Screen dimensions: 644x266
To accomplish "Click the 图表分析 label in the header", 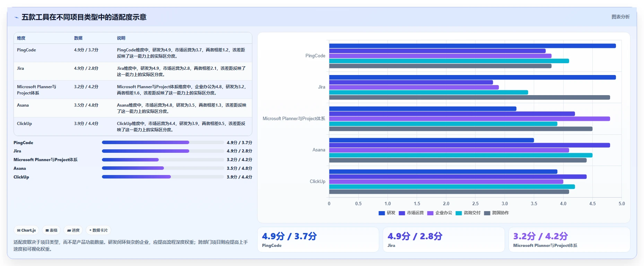I will point(620,17).
